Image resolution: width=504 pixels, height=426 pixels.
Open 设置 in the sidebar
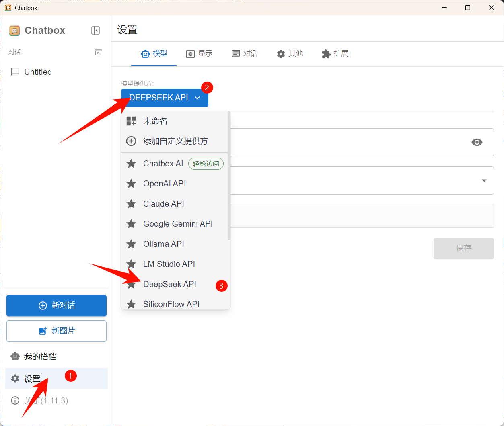pos(56,379)
